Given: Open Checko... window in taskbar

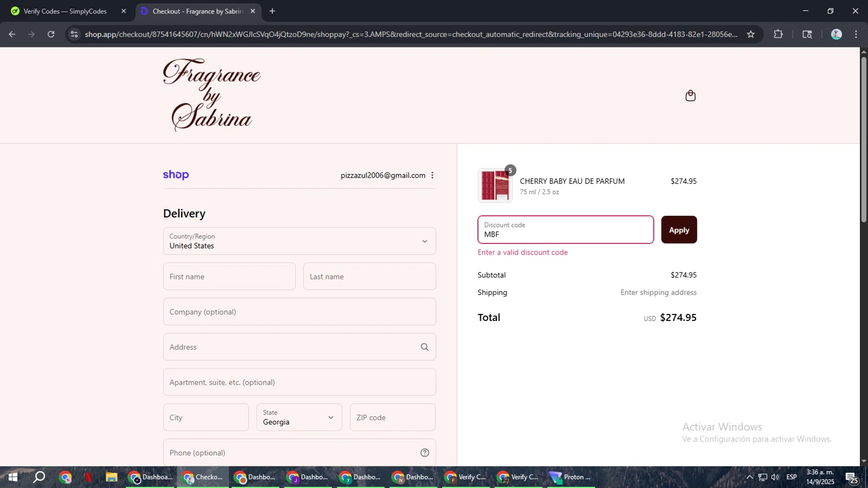Looking at the screenshot, I should (x=203, y=477).
